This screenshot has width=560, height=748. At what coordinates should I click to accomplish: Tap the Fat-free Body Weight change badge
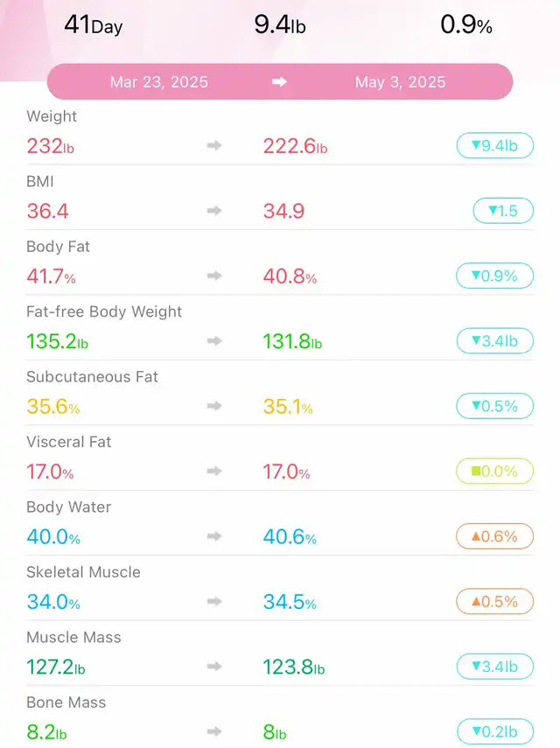(x=494, y=340)
